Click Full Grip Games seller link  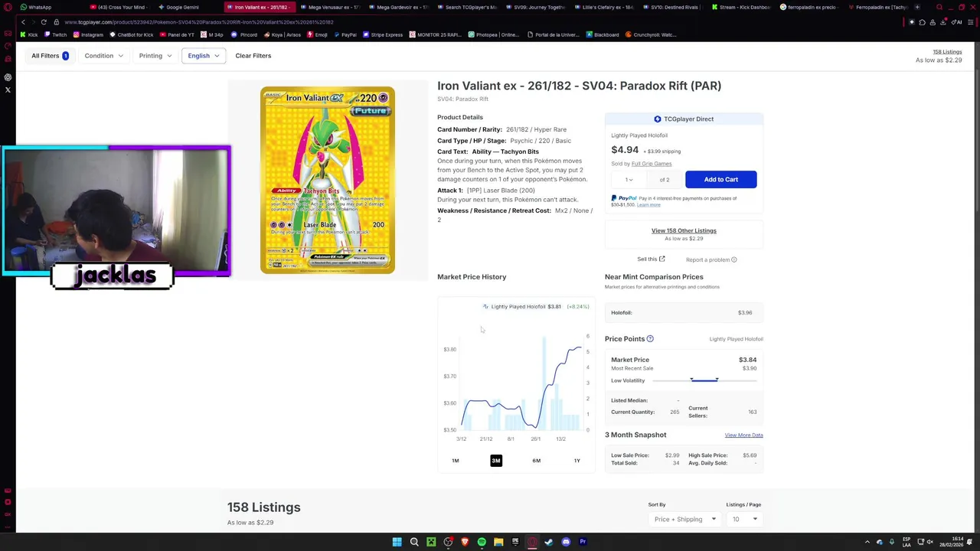tap(652, 164)
